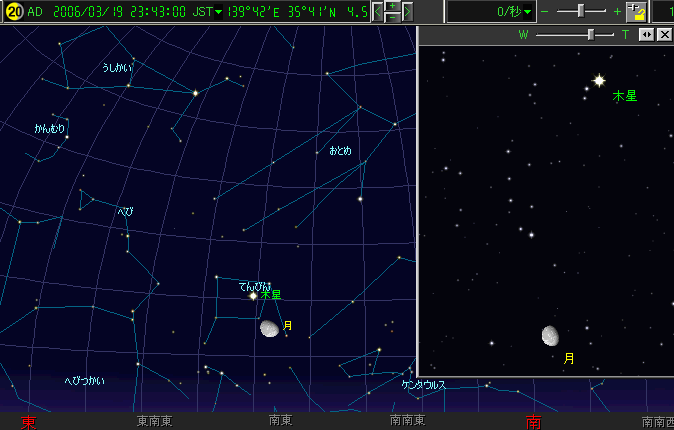
Task: Step time backward with left arrow
Action: point(377,12)
